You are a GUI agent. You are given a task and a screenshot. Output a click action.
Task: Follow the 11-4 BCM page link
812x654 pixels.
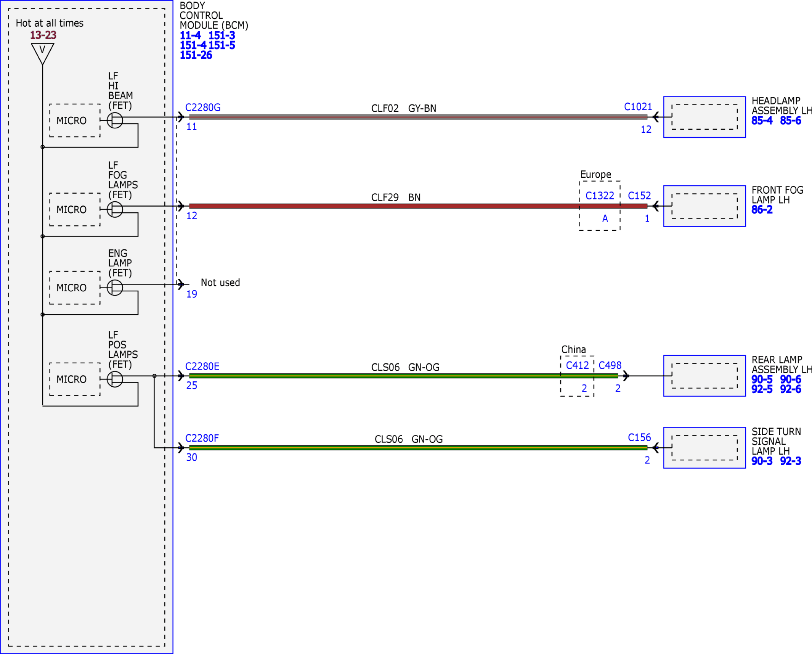tap(190, 35)
